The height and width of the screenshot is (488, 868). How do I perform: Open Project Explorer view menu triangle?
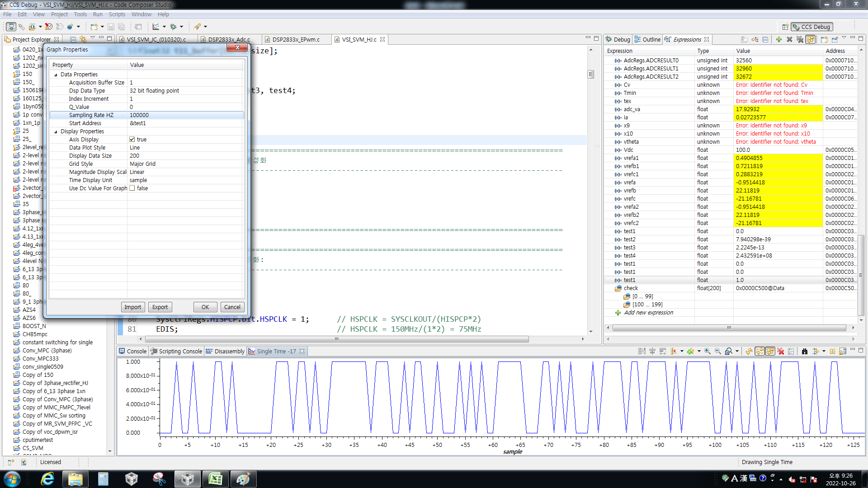[93, 38]
